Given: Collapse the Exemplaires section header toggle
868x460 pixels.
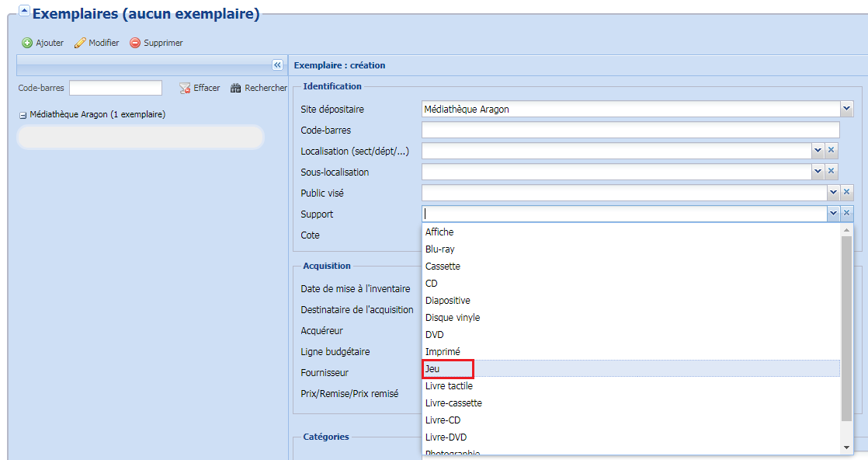Looking at the screenshot, I should pos(24,12).
